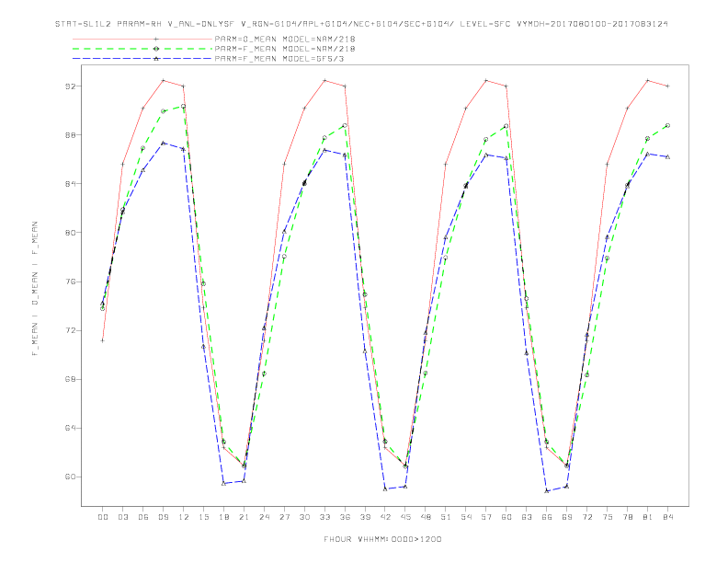Screen dimensions: 728x563
Task: Click x-axis forecast hour label 48
Action: click(x=426, y=517)
